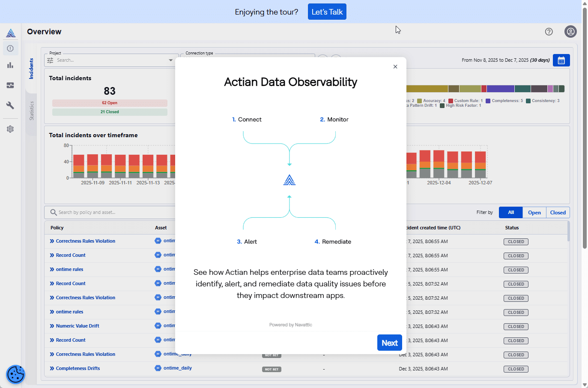Filter incidents by All
Screen dimensions: 588x388
point(511,213)
